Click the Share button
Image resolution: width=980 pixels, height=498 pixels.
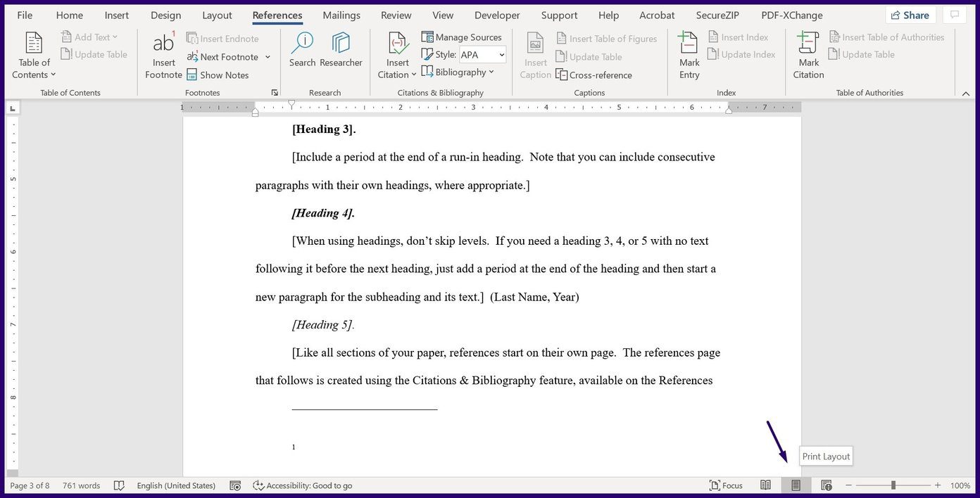910,15
